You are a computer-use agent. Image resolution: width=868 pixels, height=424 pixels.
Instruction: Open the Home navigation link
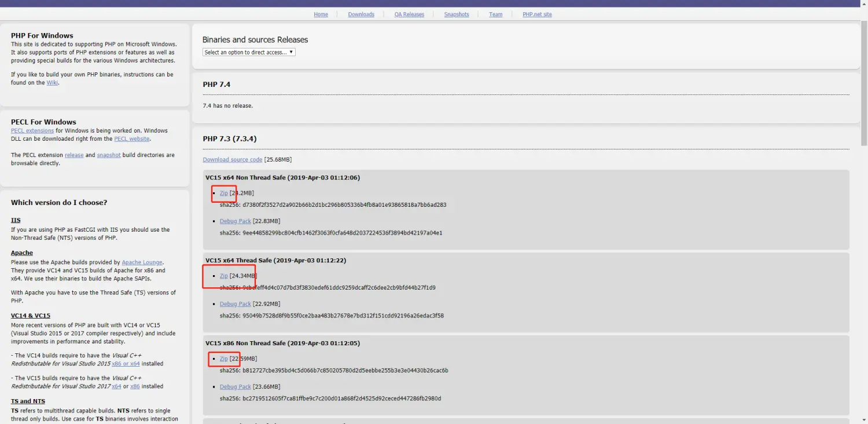click(x=321, y=14)
